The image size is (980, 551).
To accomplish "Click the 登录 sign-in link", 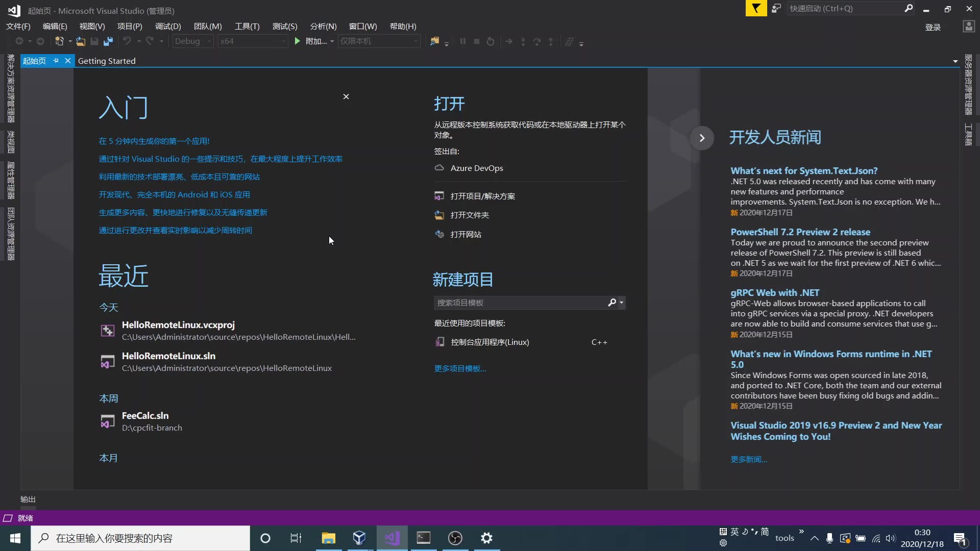I will click(933, 27).
